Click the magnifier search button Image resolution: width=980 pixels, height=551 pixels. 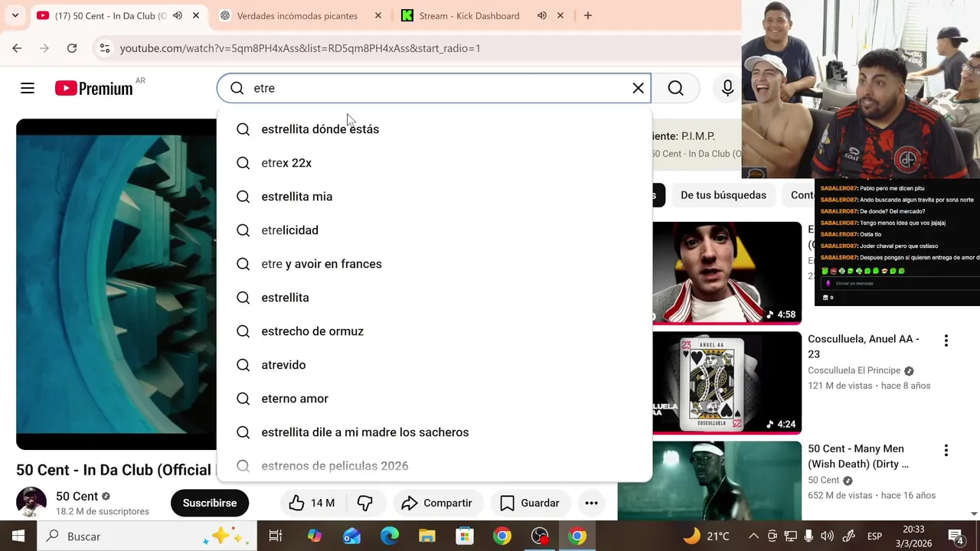click(x=675, y=88)
